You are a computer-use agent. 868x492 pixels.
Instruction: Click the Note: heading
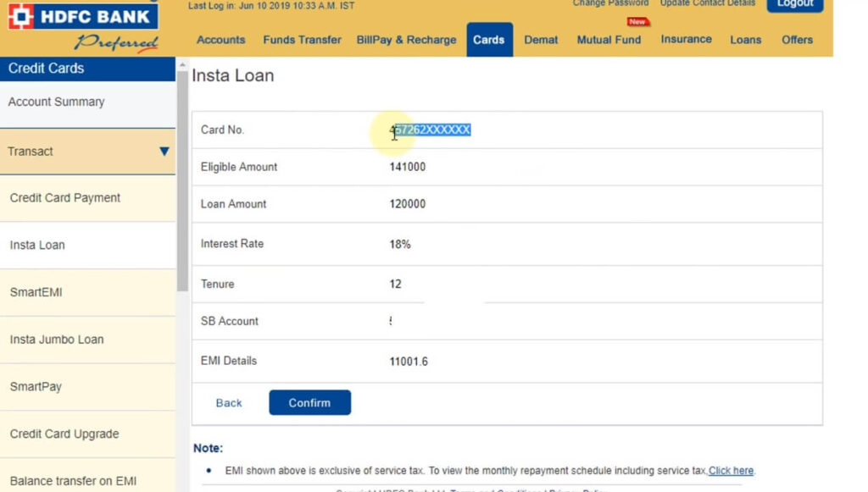(209, 448)
